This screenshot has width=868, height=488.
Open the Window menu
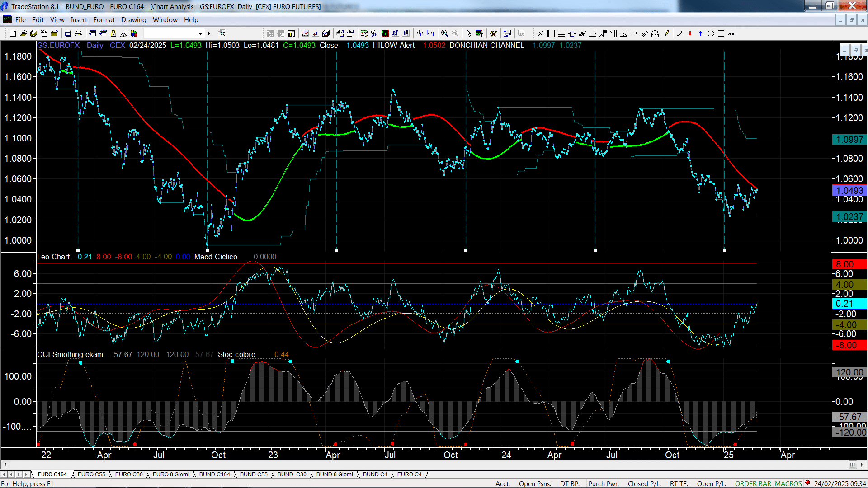[165, 20]
